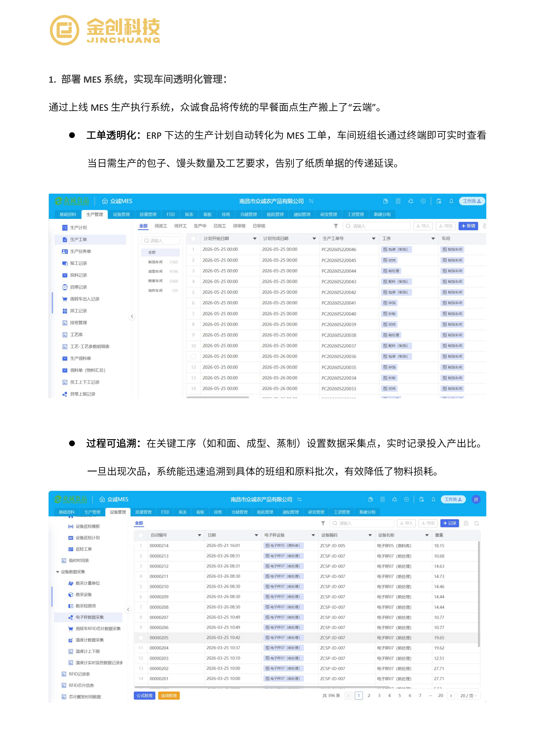Tick the select-all checkbox in the 电子秤 table header
535x756 pixels.
pyautogui.click(x=141, y=535)
